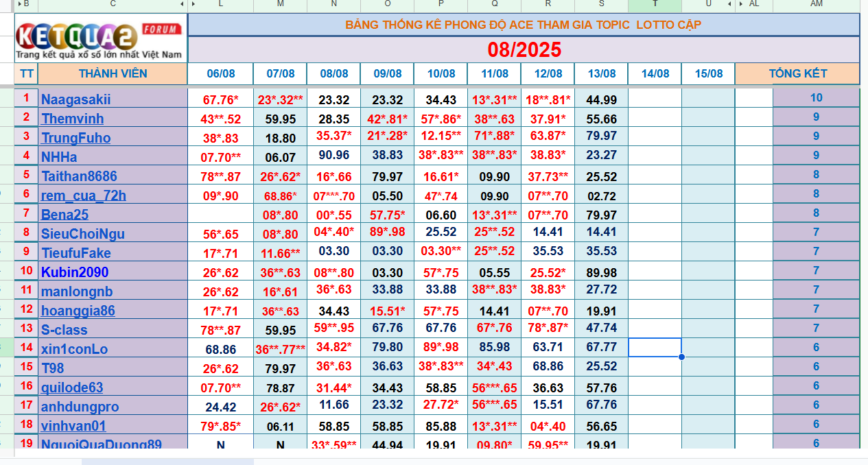Select the 11/08 date header
Viewport: 868px width, 465px height.
(x=494, y=73)
